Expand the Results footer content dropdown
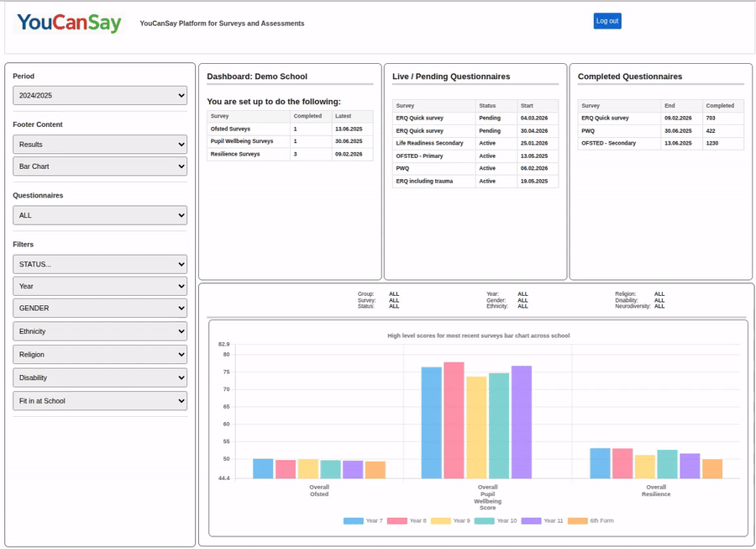 coord(100,145)
